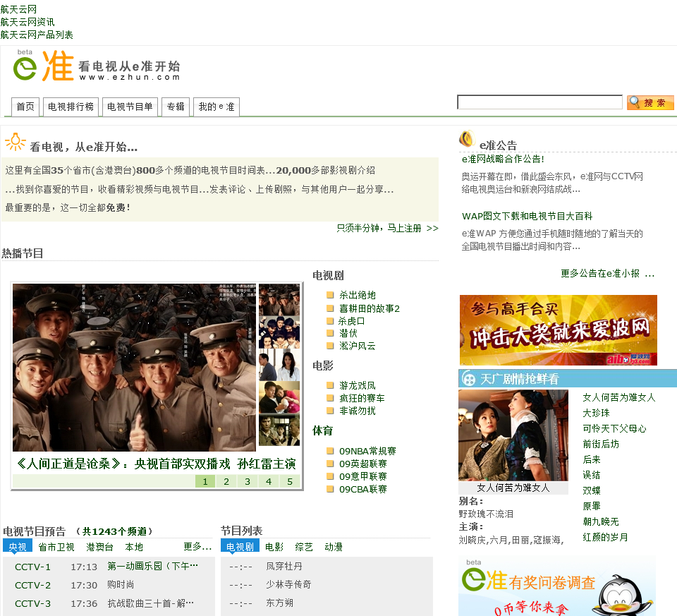The height and width of the screenshot is (616, 677).
Task: Click the bullet icon beside 09CBA联赛
Action: 330,489
